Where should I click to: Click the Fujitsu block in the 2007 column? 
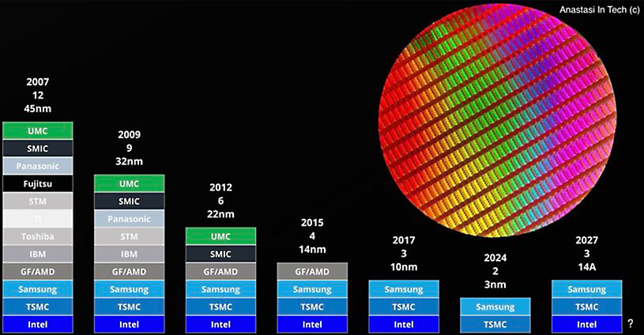click(x=38, y=183)
